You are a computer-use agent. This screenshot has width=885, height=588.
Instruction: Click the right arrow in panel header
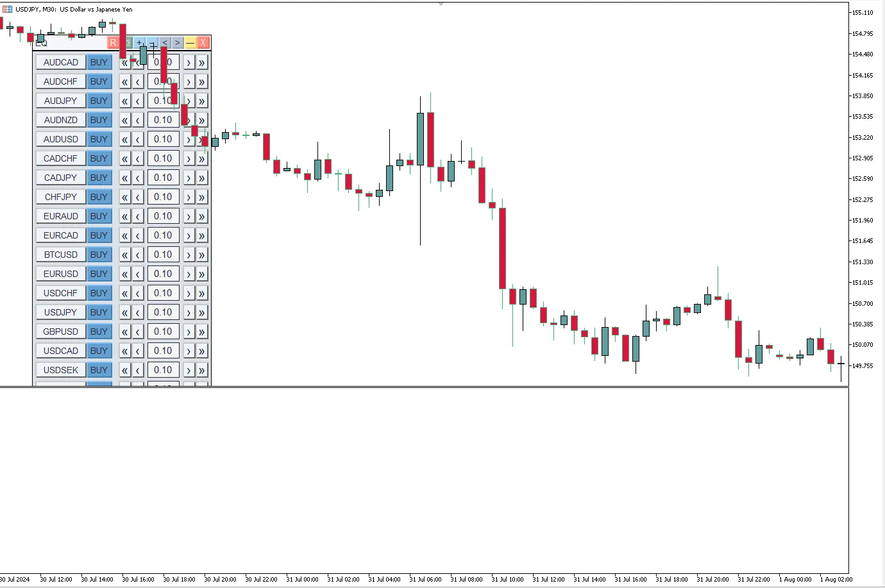coord(178,42)
